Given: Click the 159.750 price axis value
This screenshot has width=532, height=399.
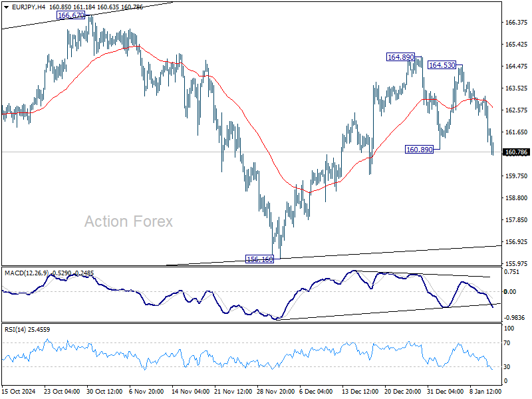Looking at the screenshot, I should [516, 176].
